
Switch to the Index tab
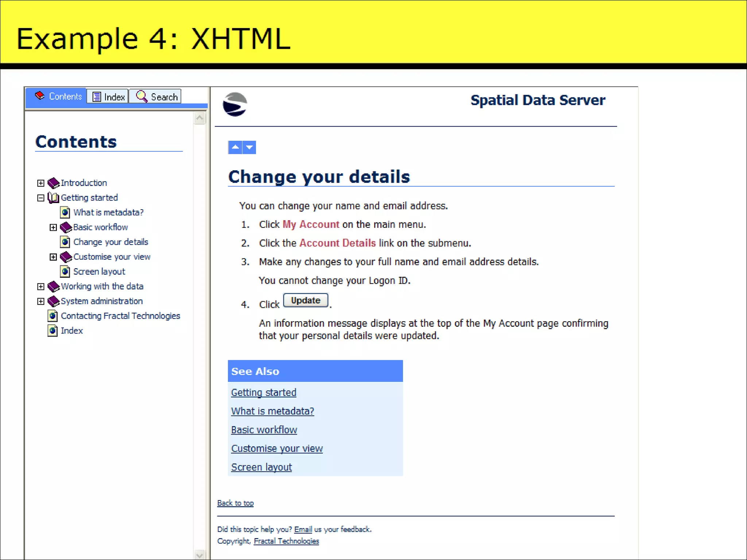click(x=108, y=97)
